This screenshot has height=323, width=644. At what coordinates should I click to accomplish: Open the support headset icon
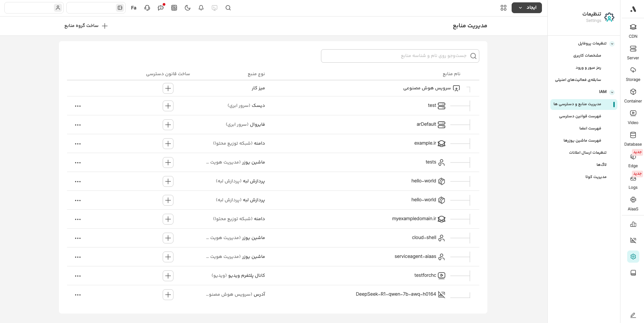click(147, 8)
